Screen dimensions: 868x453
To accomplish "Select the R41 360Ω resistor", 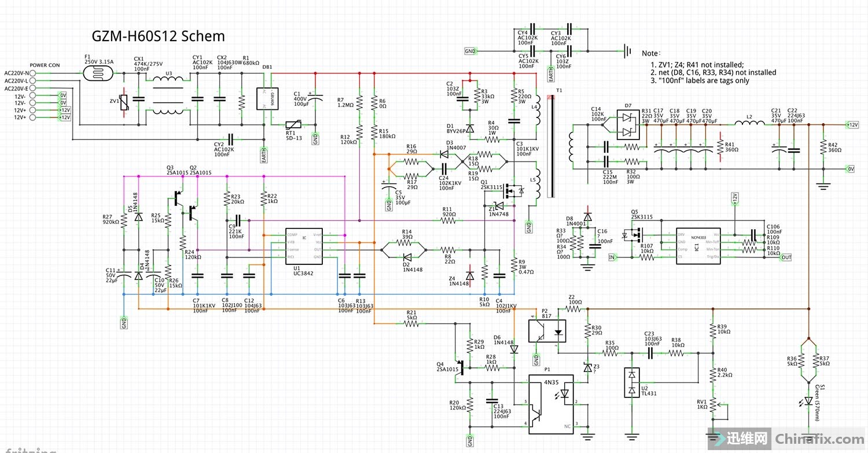I will pyautogui.click(x=720, y=146).
